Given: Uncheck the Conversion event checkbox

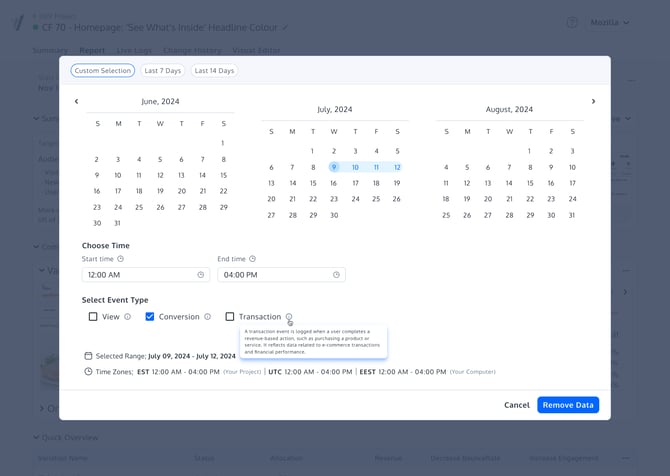Looking at the screenshot, I should [x=150, y=317].
